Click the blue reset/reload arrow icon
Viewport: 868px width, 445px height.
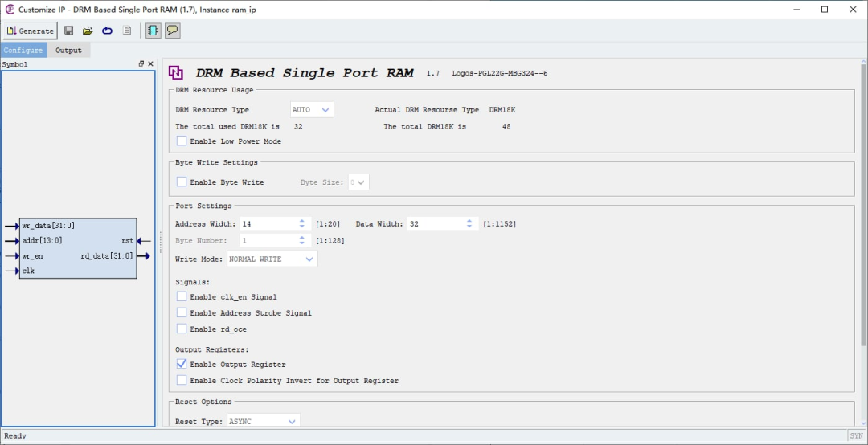(107, 31)
